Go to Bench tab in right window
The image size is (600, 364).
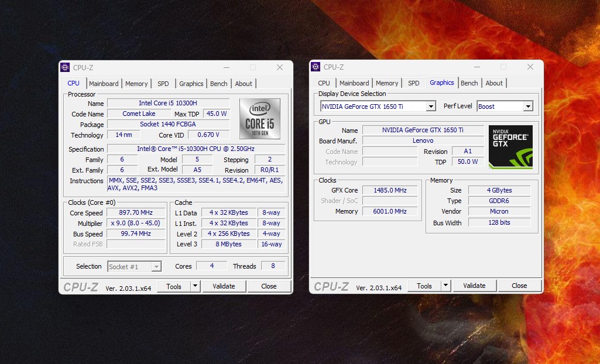469,83
